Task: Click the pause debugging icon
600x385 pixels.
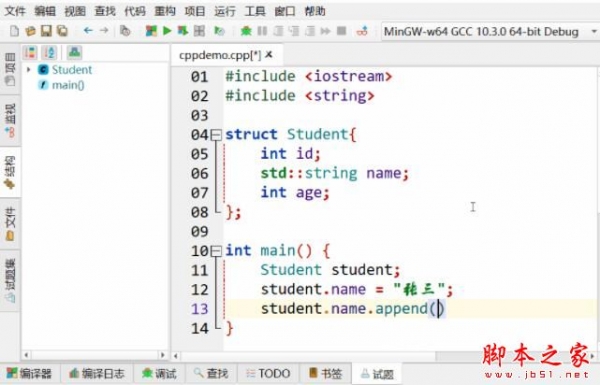Action: [262, 31]
